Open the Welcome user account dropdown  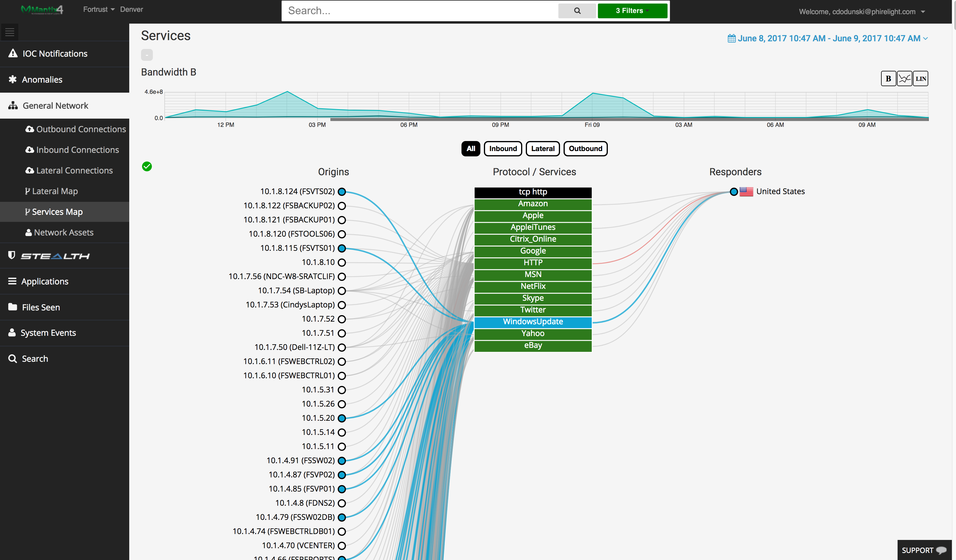coord(862,12)
